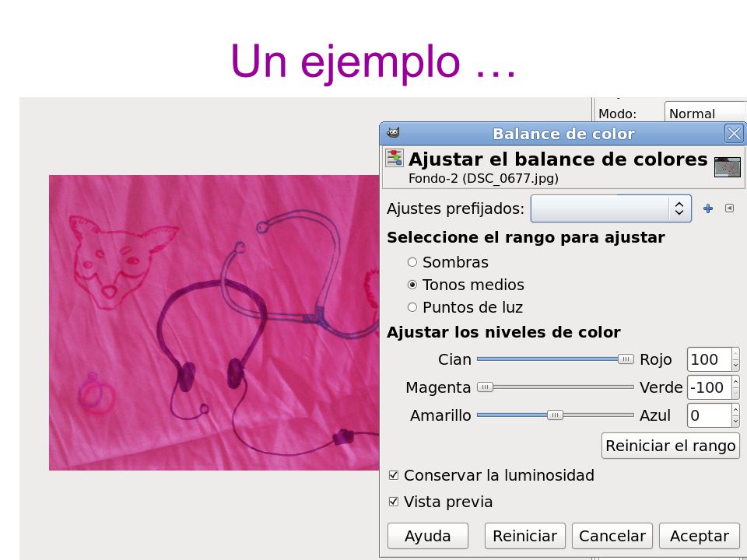This screenshot has width=747, height=560.
Task: Click the Ayuda button
Action: click(428, 536)
